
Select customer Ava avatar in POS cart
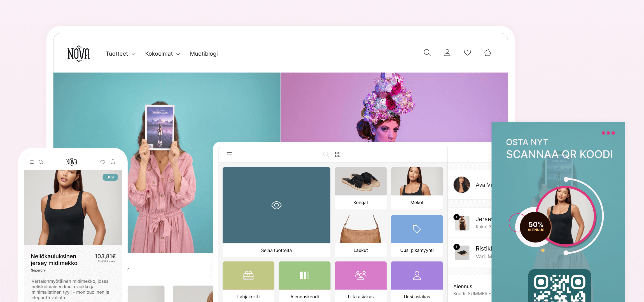point(461,185)
